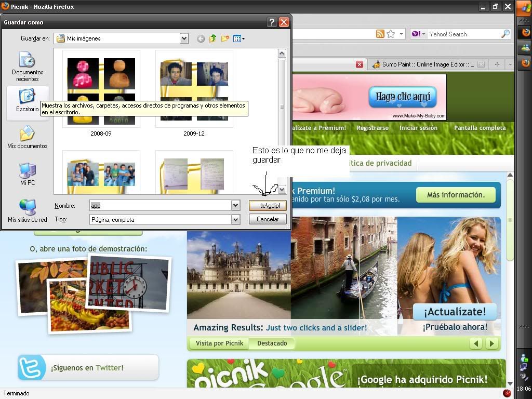Click the search magnifier icon
Viewport: 532px width, 399px height.
point(505,34)
